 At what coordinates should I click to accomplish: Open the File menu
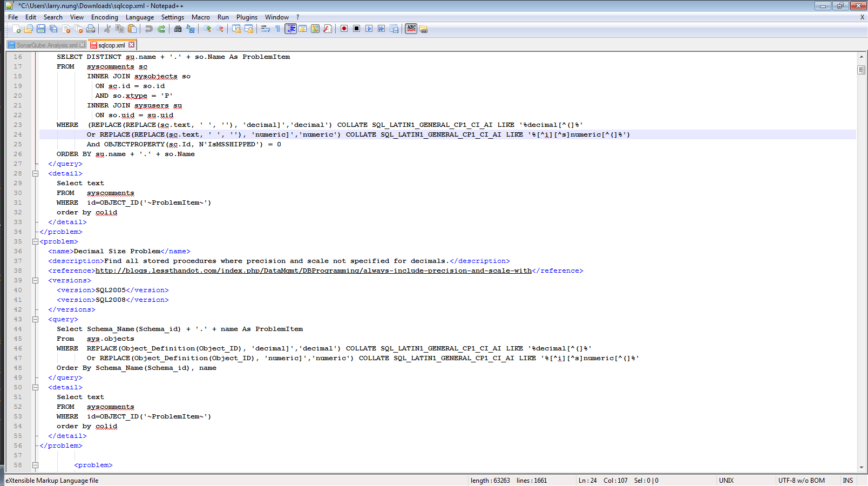click(13, 17)
